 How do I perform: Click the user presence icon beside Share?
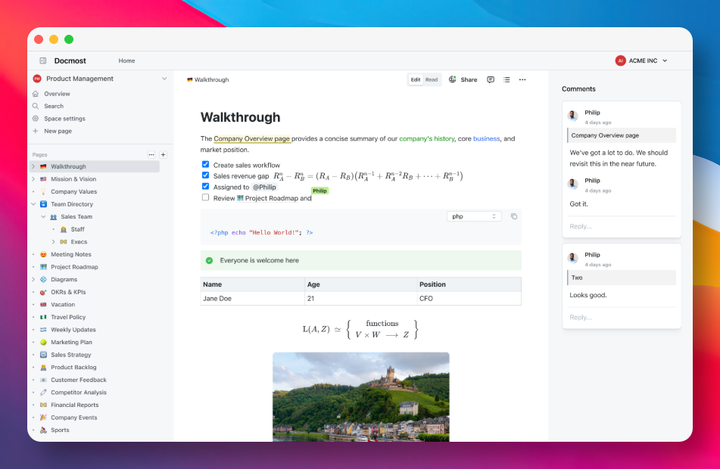coord(452,79)
